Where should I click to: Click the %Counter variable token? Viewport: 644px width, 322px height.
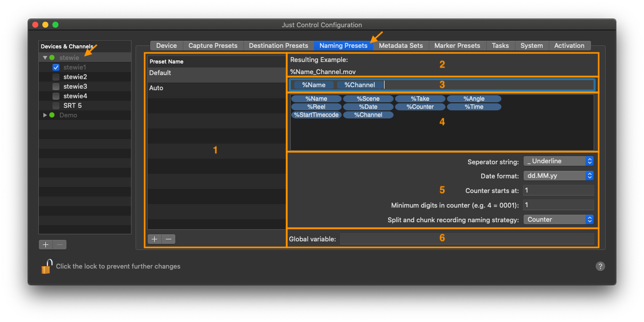[420, 107]
